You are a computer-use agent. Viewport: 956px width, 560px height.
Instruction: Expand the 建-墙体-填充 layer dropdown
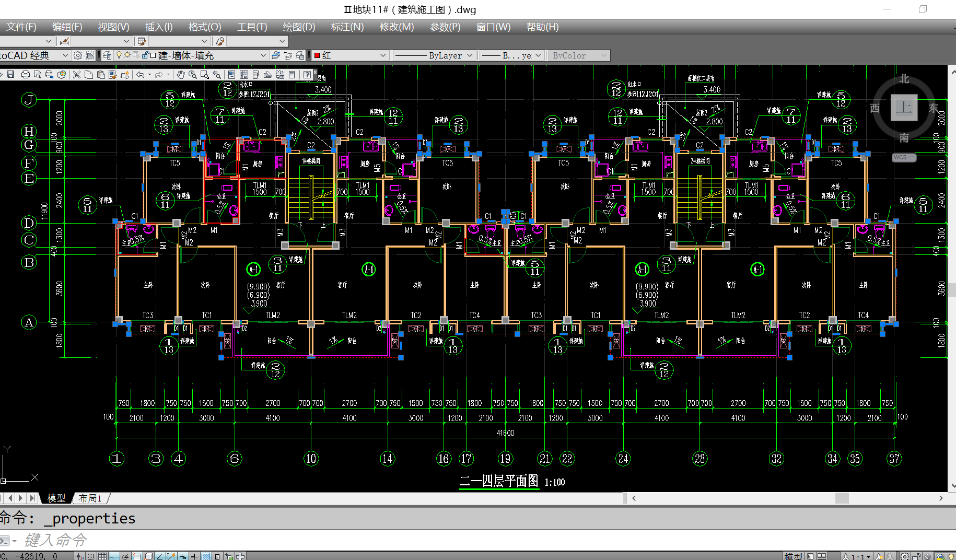[263, 55]
